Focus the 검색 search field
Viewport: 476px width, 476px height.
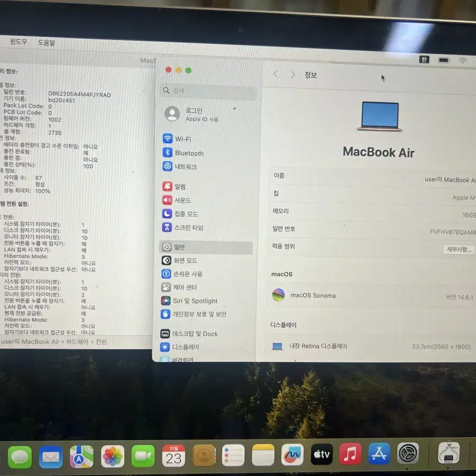pos(208,90)
